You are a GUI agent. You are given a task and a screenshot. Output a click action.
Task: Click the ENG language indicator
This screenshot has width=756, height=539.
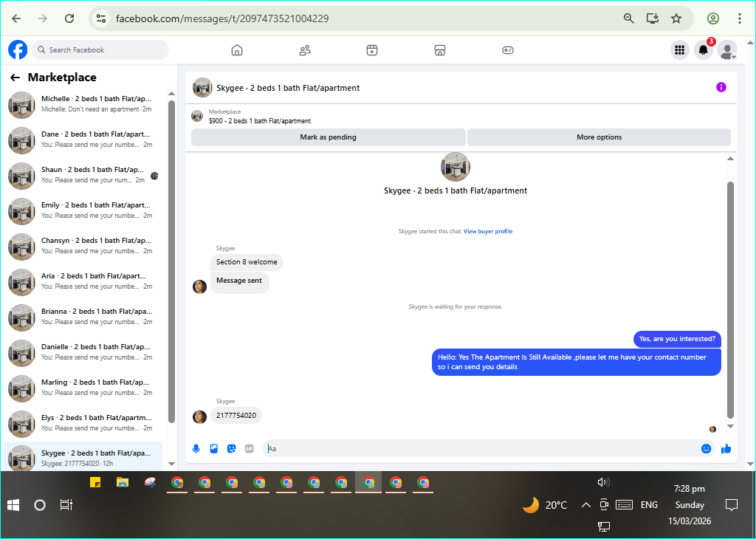(649, 505)
